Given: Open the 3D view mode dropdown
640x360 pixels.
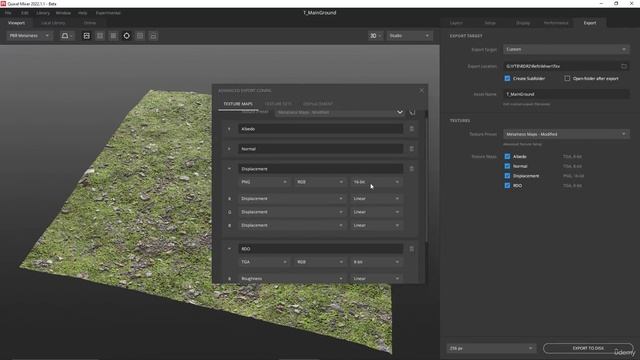Looking at the screenshot, I should 376,36.
